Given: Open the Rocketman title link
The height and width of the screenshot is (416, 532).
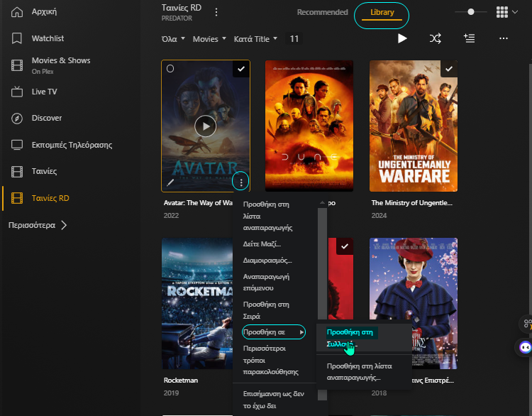Looking at the screenshot, I should (180, 380).
